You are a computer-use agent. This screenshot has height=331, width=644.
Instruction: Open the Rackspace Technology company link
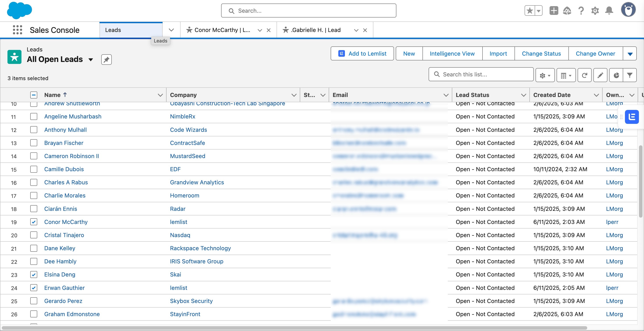click(x=200, y=248)
